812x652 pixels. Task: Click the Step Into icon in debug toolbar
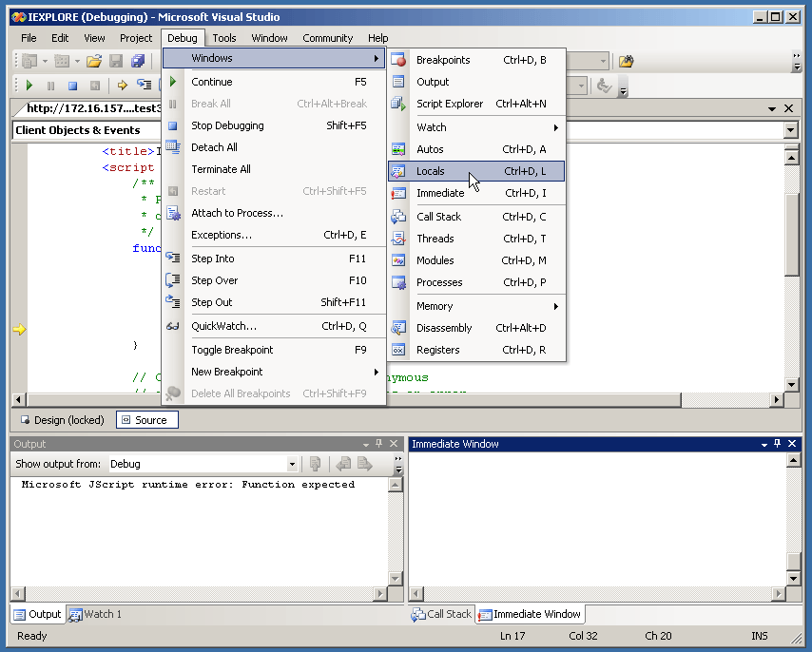[144, 85]
